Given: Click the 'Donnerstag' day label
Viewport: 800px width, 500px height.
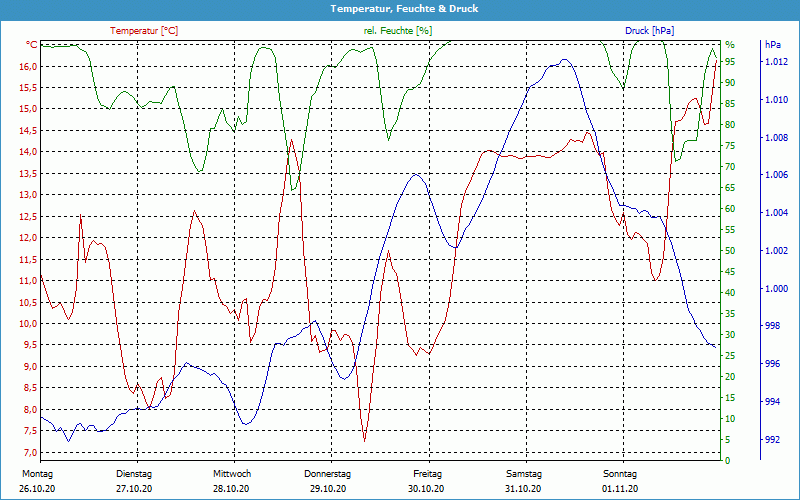Looking at the screenshot, I should (x=328, y=474).
